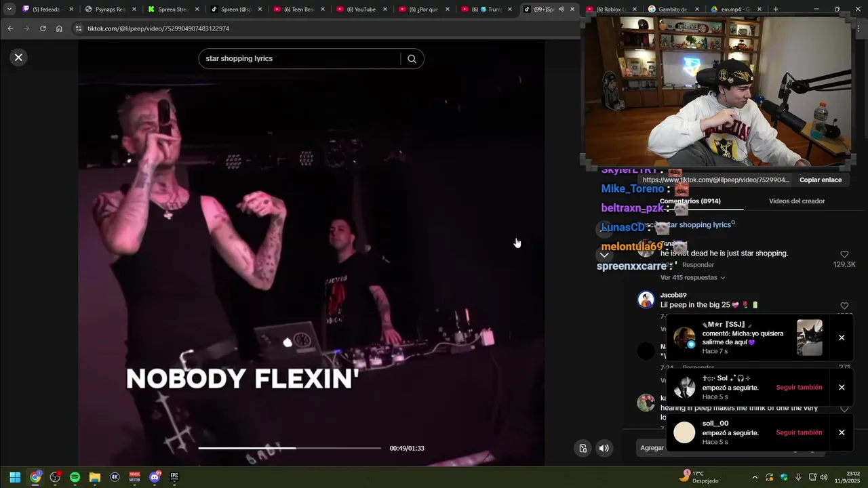Open Discord from the taskbar
This screenshot has width=868, height=488.
click(155, 477)
